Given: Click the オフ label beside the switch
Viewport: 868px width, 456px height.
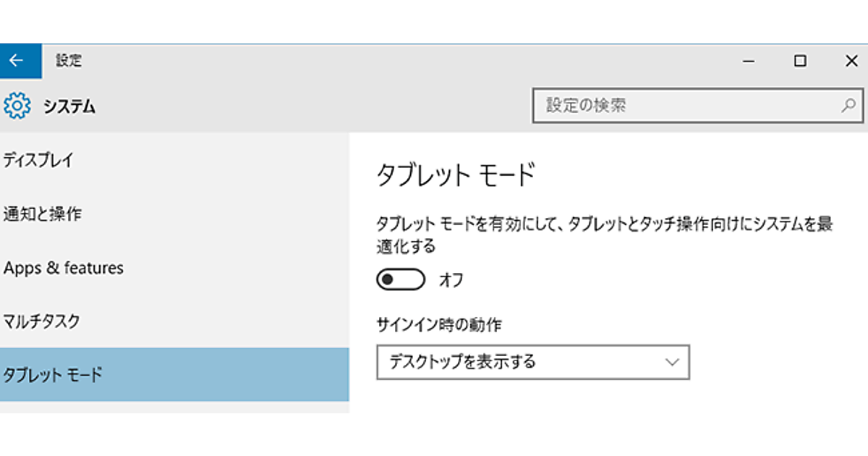Looking at the screenshot, I should coord(451,280).
